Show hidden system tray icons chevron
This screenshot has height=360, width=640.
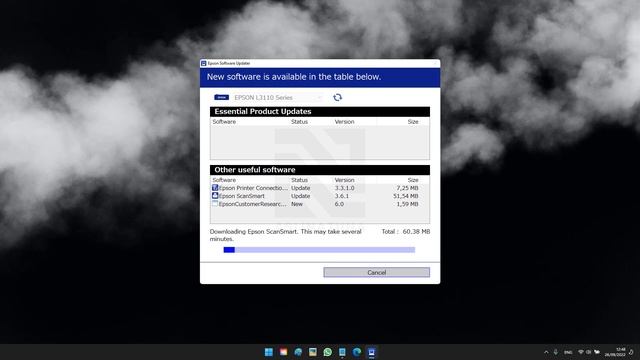point(546,352)
